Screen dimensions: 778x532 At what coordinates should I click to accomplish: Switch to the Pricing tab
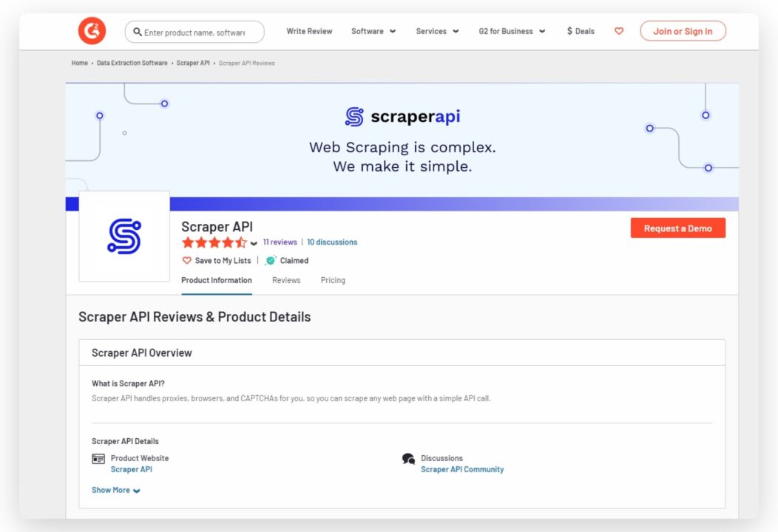click(x=333, y=280)
